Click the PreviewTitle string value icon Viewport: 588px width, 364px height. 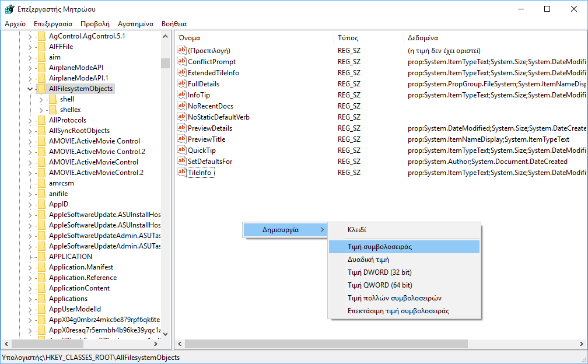coord(181,139)
